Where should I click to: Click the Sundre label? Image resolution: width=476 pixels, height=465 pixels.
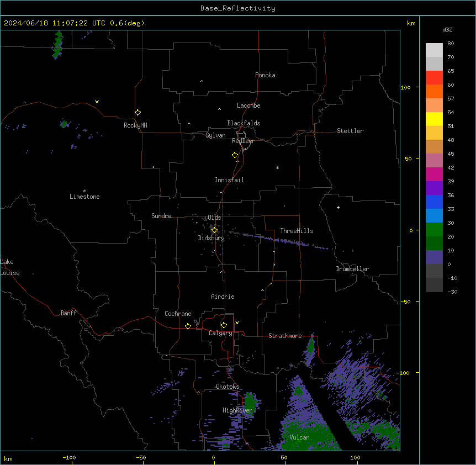(x=161, y=216)
